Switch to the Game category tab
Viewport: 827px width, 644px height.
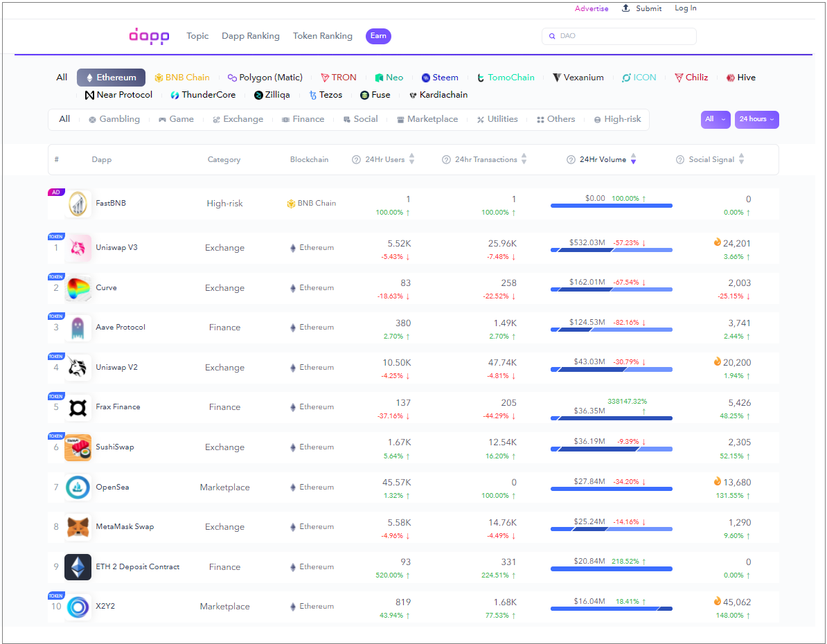coord(176,119)
